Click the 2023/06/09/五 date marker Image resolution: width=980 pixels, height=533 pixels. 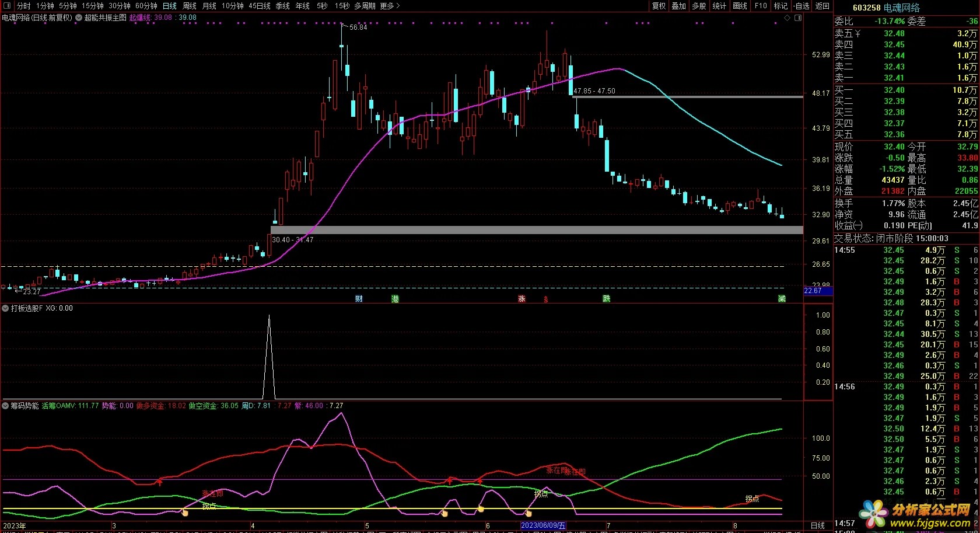[x=543, y=525]
